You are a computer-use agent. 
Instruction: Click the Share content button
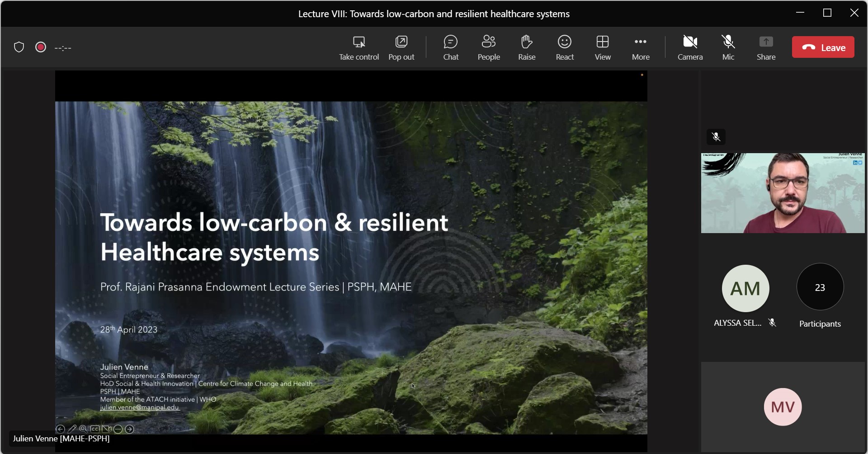pos(766,47)
